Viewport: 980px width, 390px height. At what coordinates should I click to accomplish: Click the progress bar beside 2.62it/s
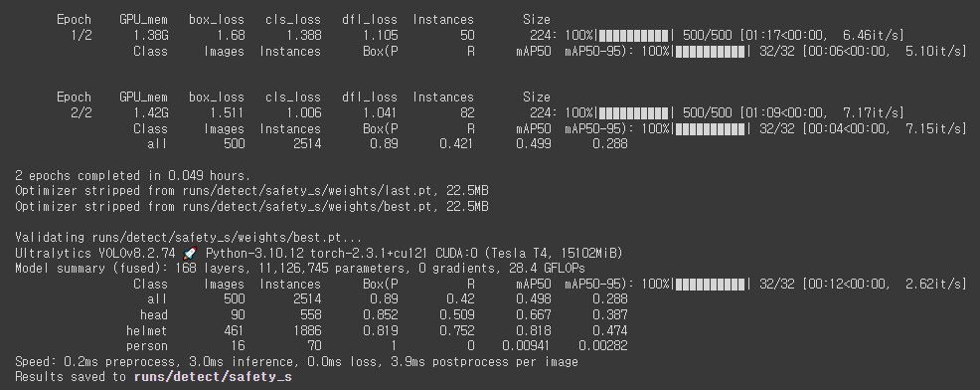(710, 284)
